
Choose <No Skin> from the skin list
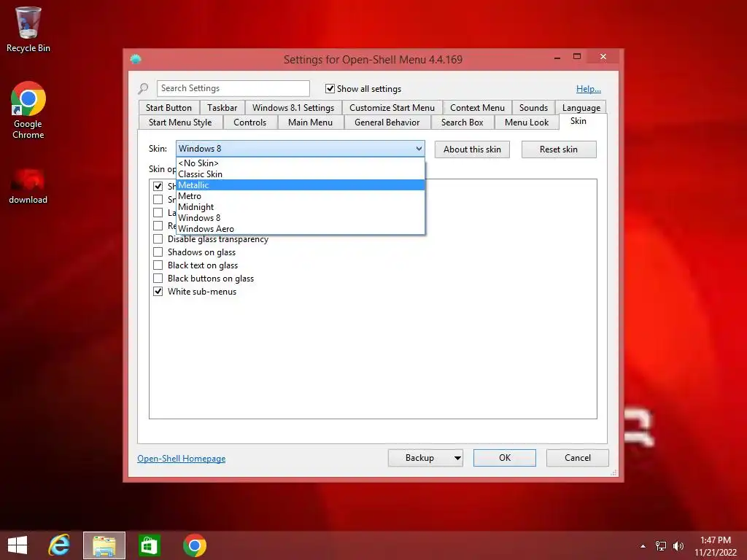pyautogui.click(x=300, y=163)
